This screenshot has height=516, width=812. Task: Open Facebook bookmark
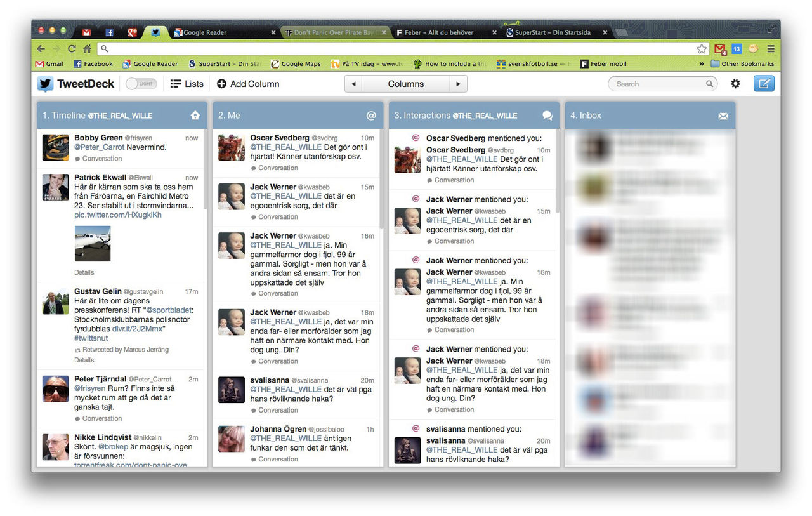93,63
